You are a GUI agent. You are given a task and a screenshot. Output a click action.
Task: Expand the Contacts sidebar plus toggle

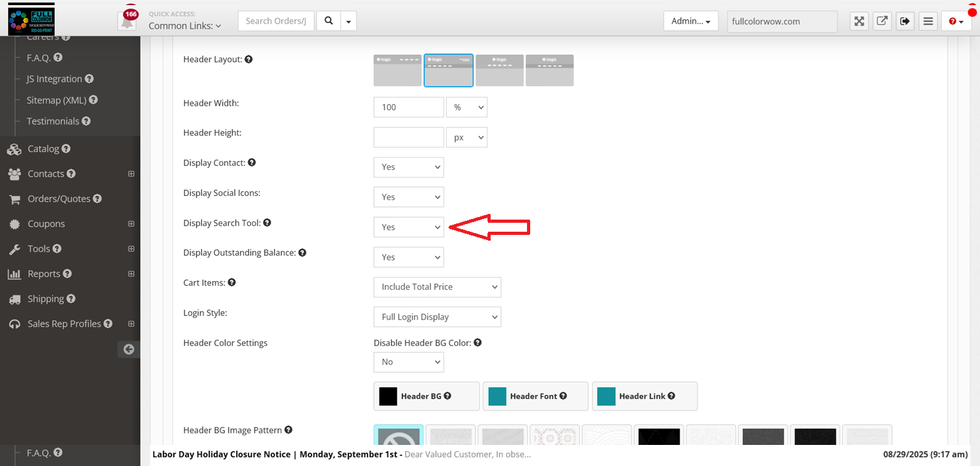tap(131, 174)
